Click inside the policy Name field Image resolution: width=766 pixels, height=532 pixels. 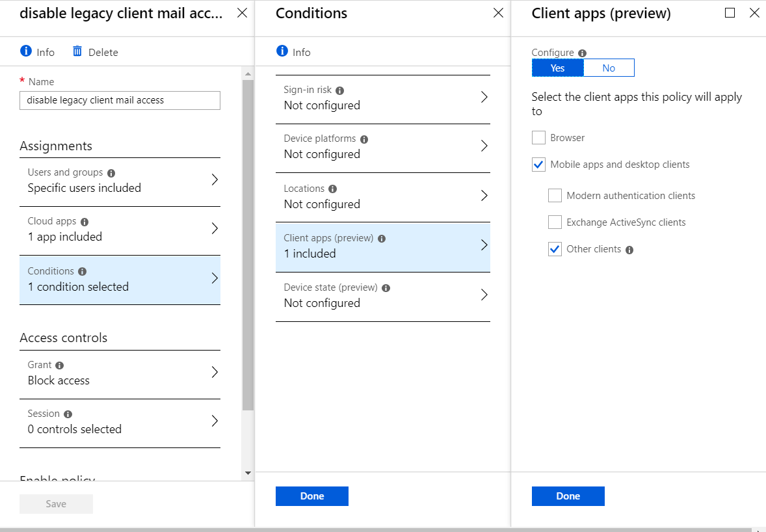pyautogui.click(x=120, y=100)
